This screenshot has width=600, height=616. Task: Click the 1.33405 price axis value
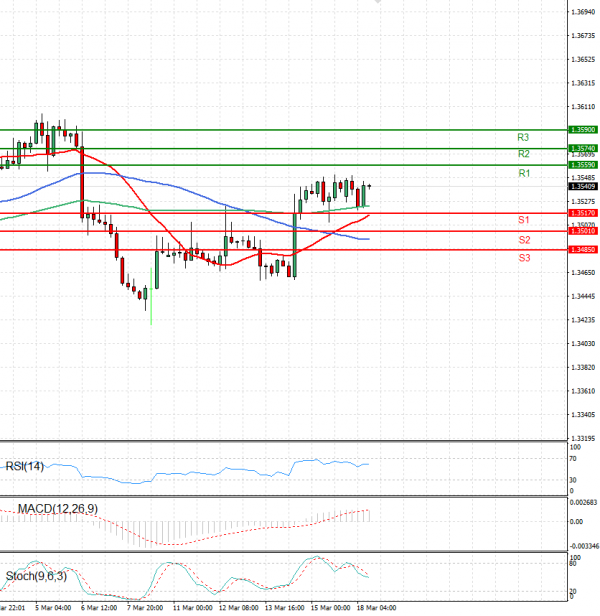pos(583,415)
